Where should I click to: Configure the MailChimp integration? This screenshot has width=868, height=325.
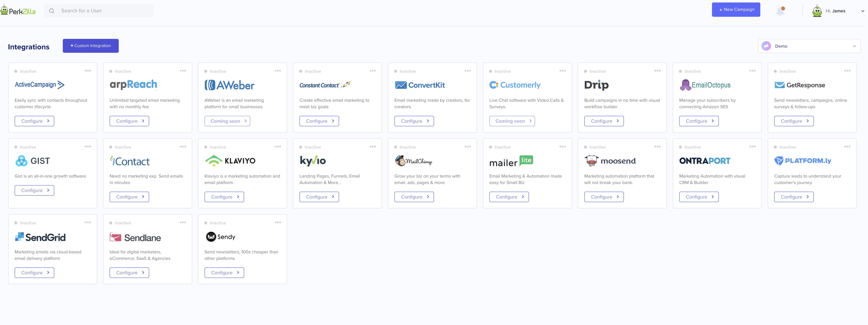coord(414,197)
